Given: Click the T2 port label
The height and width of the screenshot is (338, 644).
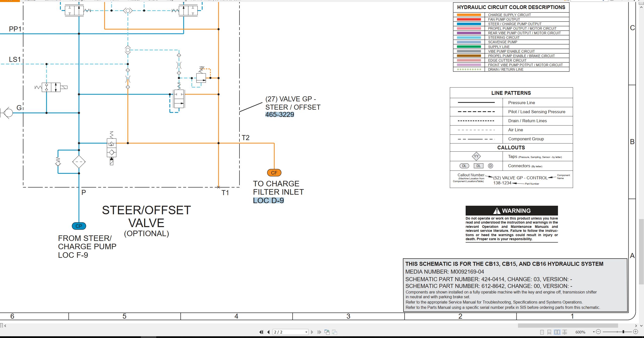Looking at the screenshot, I should click(x=246, y=138).
